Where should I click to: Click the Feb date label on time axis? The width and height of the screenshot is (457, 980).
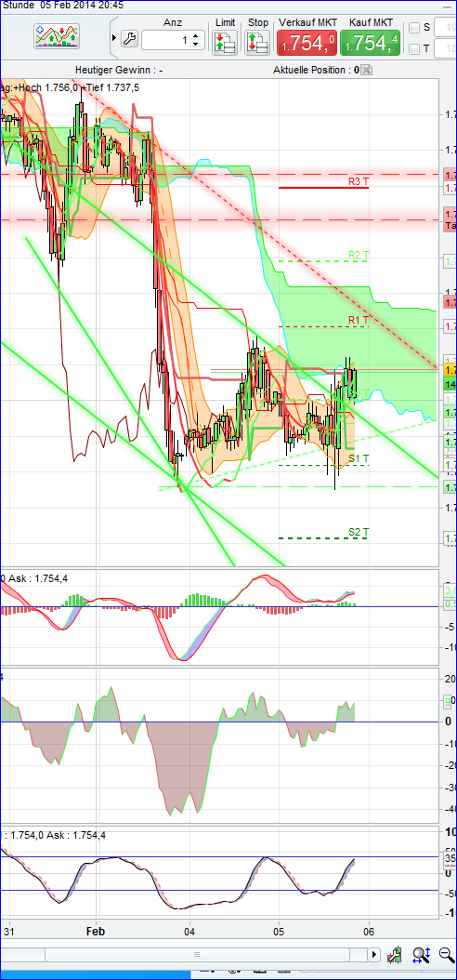click(96, 931)
